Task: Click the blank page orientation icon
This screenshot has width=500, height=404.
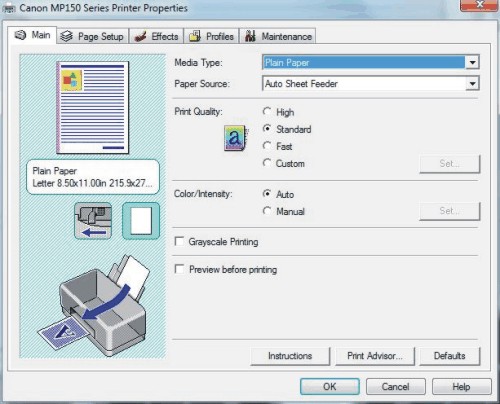Action: [x=141, y=221]
